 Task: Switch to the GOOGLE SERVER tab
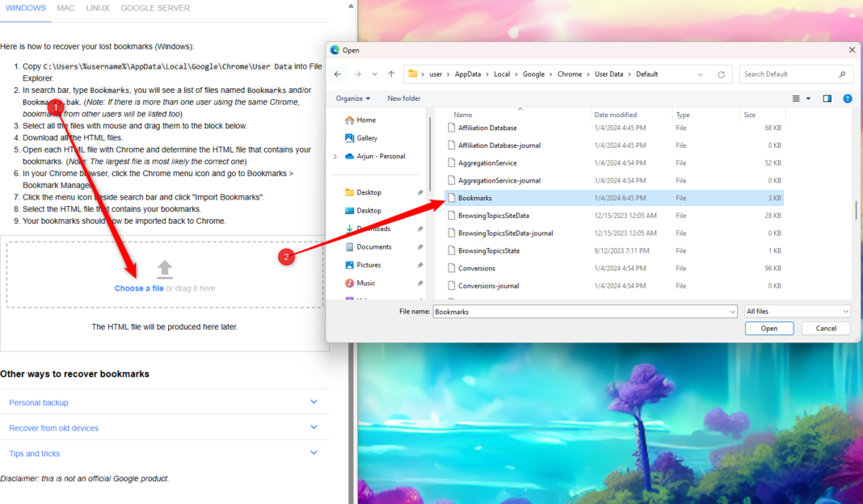pyautogui.click(x=155, y=8)
